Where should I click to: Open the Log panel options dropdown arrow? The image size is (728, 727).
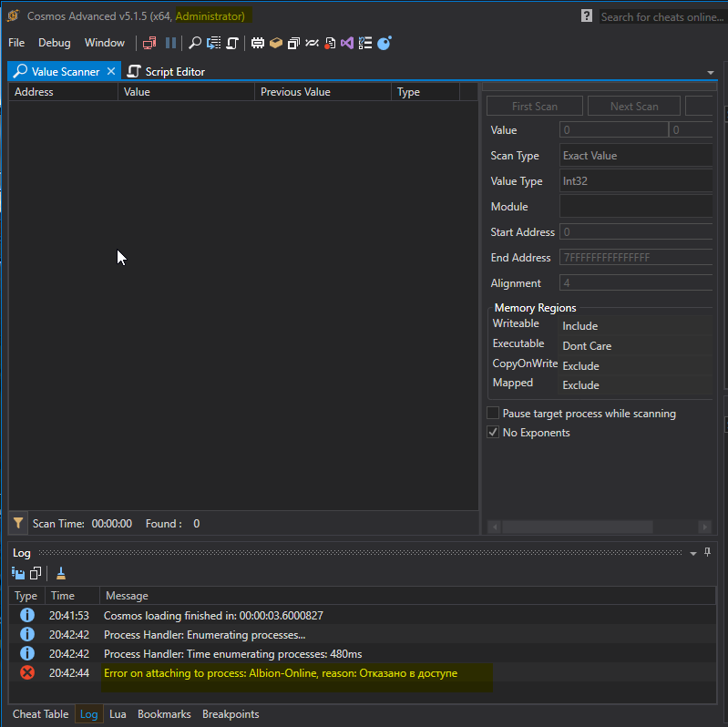click(693, 553)
